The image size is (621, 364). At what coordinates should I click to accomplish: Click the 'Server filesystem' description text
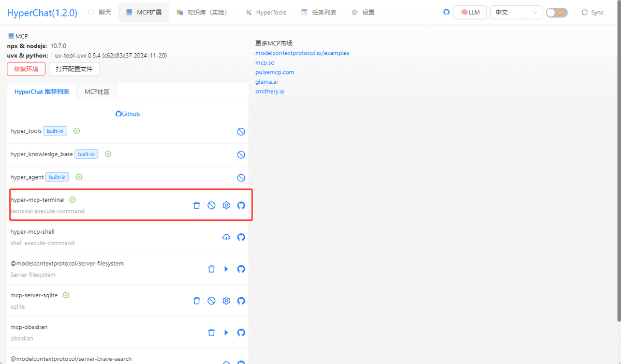[x=33, y=275]
